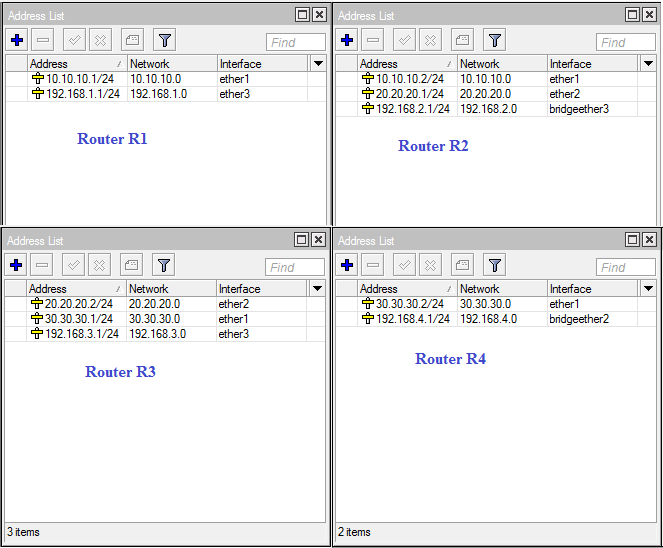
Task: Open comment icon in Router R4 window
Action: coord(462,265)
